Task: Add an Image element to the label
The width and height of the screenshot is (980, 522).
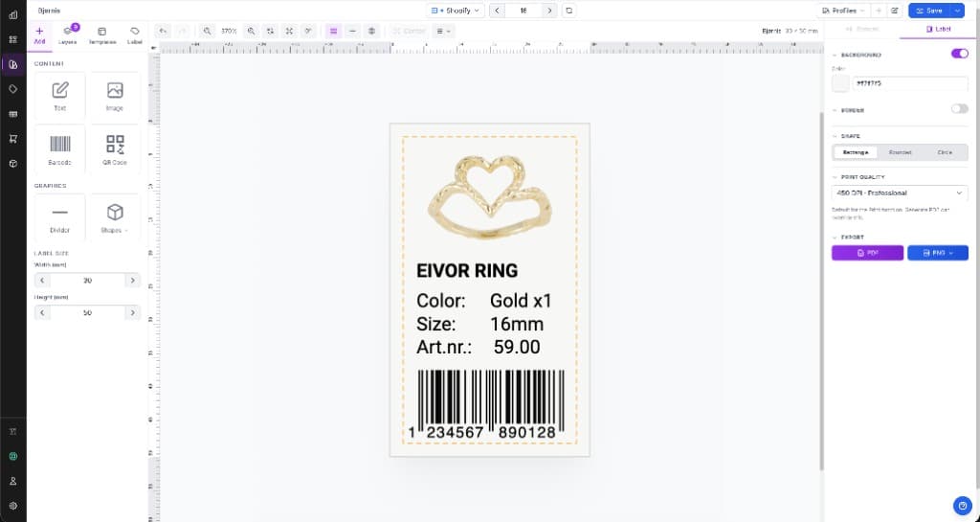Action: tap(115, 97)
